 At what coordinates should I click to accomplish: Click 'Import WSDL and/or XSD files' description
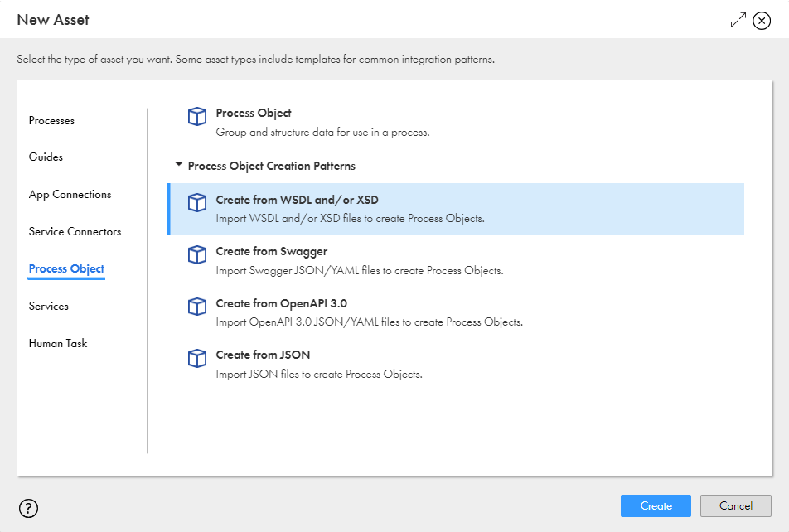tap(351, 219)
